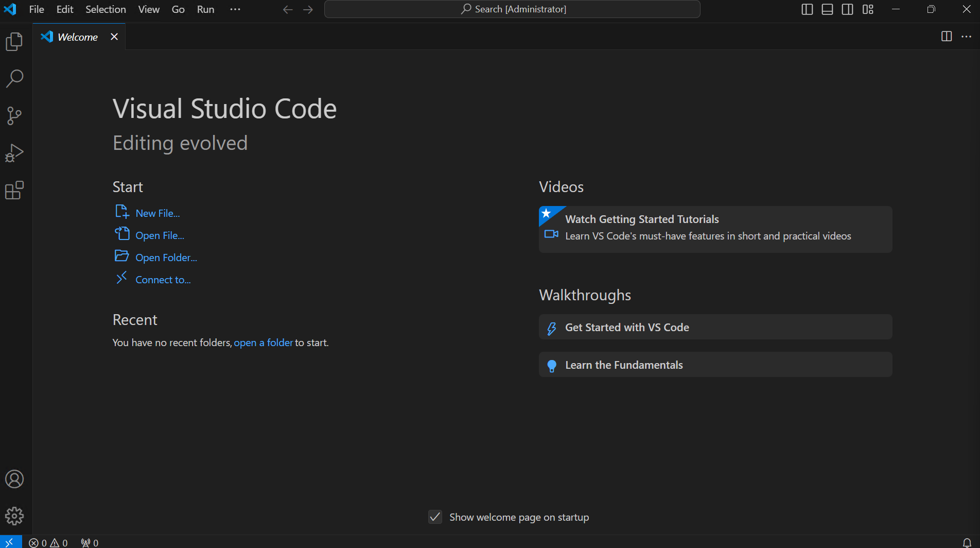Image resolution: width=980 pixels, height=548 pixels.
Task: Click the 'Show welcome page on startup' label
Action: tap(519, 517)
